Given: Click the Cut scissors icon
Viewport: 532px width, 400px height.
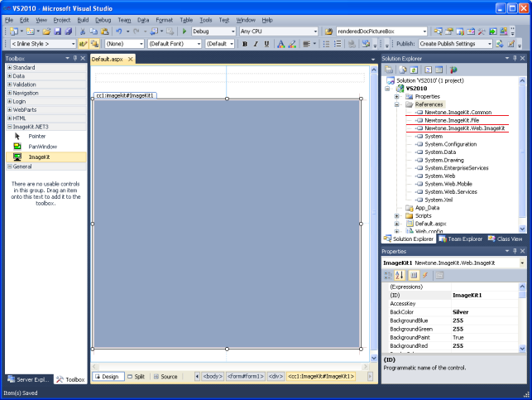Looking at the screenshot, I should click(x=83, y=31).
